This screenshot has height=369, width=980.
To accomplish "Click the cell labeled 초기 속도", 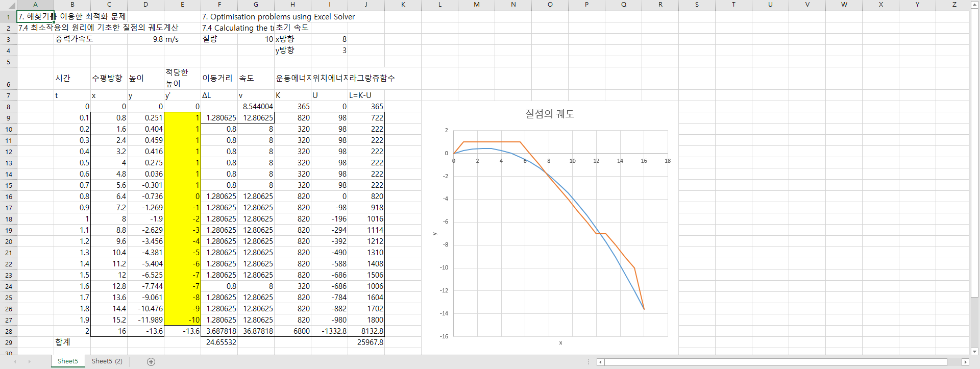I will 292,28.
